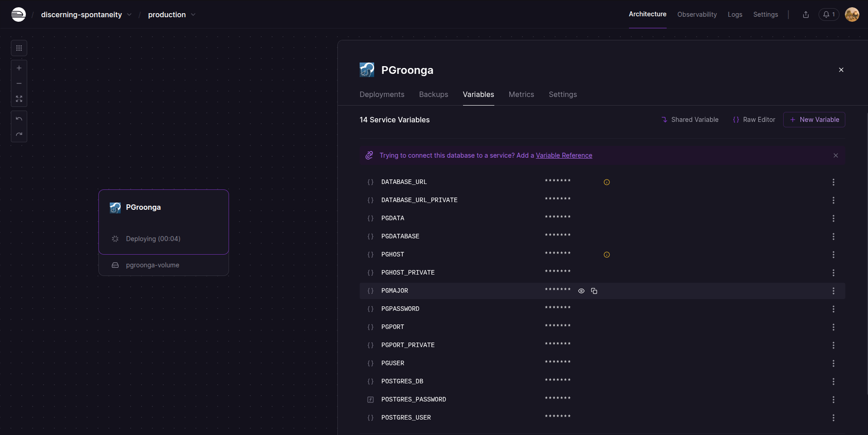
Task: Copy the PGMAJOR variable value
Action: click(x=594, y=291)
